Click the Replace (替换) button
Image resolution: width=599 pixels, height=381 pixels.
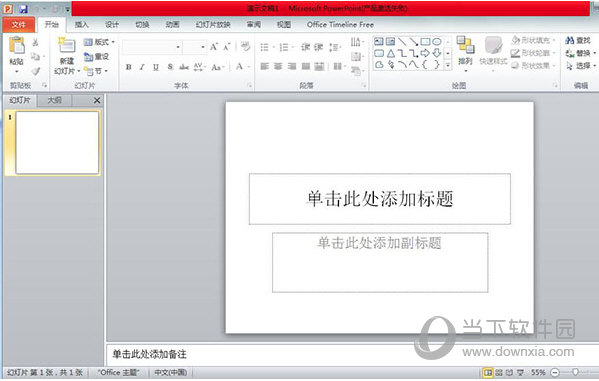pos(580,53)
